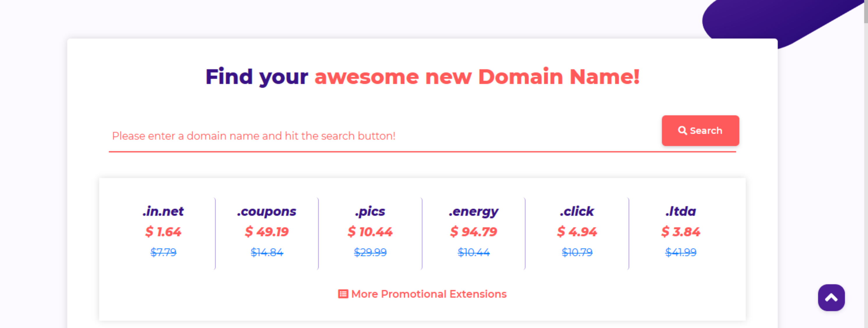Select the .click domain extension offer

(x=577, y=211)
